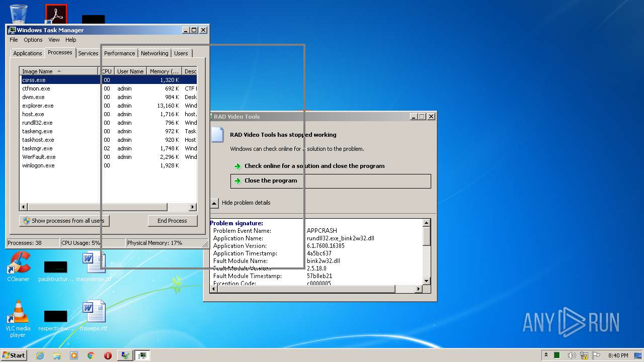Launch the VLC media player shortcut

[18, 319]
